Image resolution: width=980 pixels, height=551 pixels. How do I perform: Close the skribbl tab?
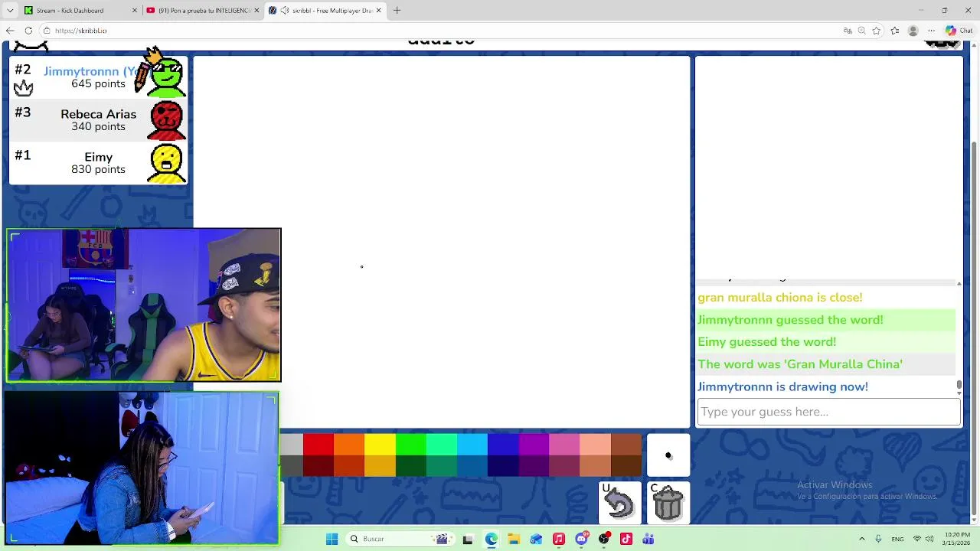pyautogui.click(x=378, y=11)
